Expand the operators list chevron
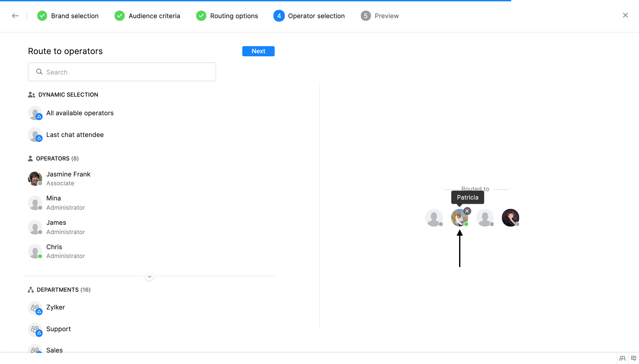Image resolution: width=639 pixels, height=364 pixels. click(149, 276)
